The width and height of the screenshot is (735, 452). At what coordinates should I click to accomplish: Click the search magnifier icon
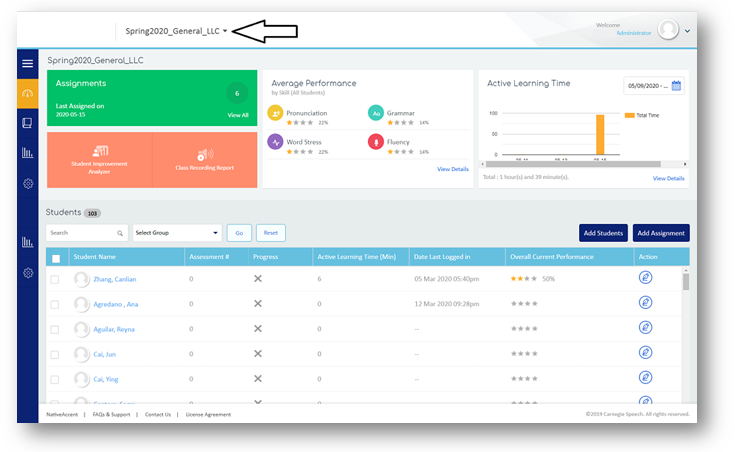[x=120, y=233]
